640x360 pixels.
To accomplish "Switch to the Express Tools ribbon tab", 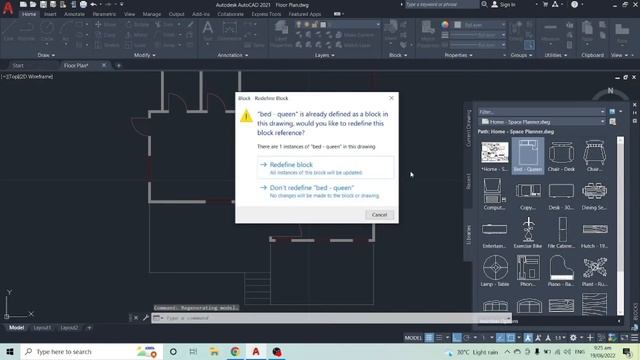I will (x=266, y=14).
